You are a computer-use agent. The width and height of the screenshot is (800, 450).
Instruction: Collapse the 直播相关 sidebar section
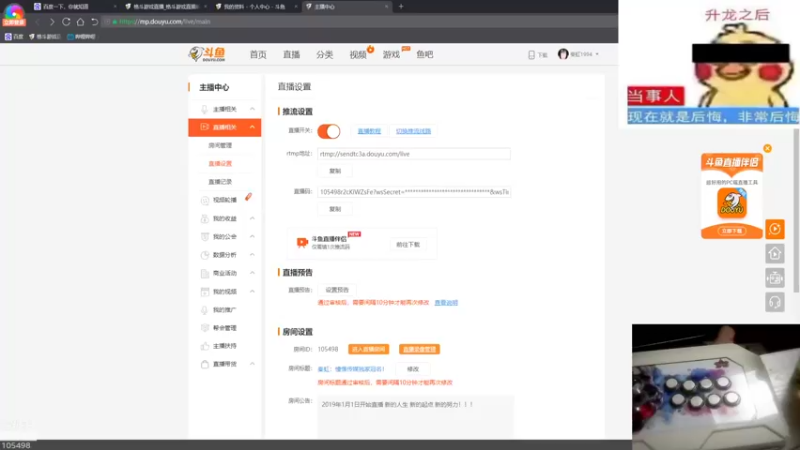tap(252, 127)
